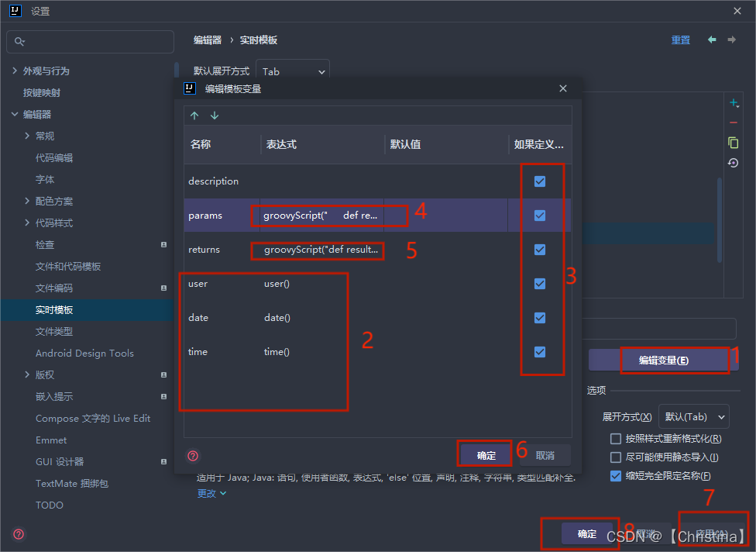Click the restore default templates icon
Screen dimensions: 756x552
[734, 163]
